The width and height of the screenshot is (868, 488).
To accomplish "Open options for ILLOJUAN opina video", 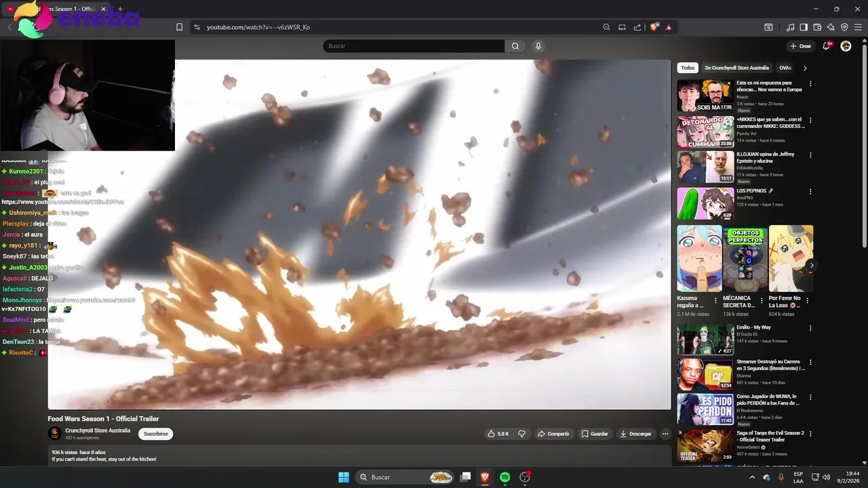I will 810,155.
